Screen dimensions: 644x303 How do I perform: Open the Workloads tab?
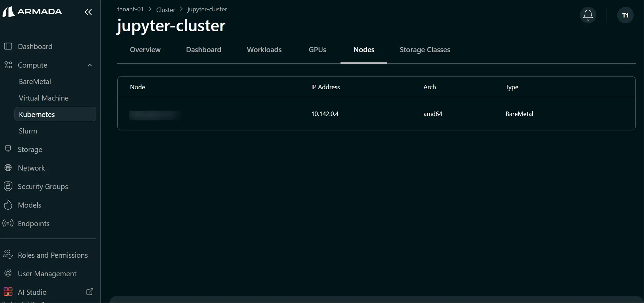(x=264, y=50)
